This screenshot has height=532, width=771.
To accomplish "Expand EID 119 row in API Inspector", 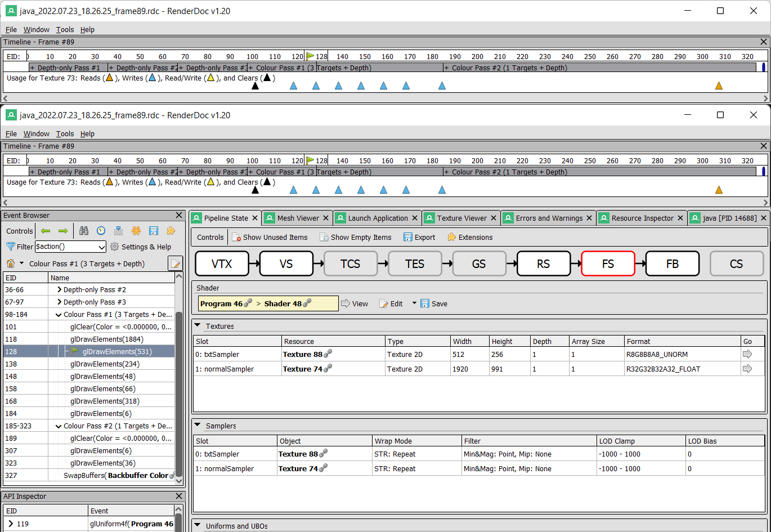I will click(x=11, y=524).
